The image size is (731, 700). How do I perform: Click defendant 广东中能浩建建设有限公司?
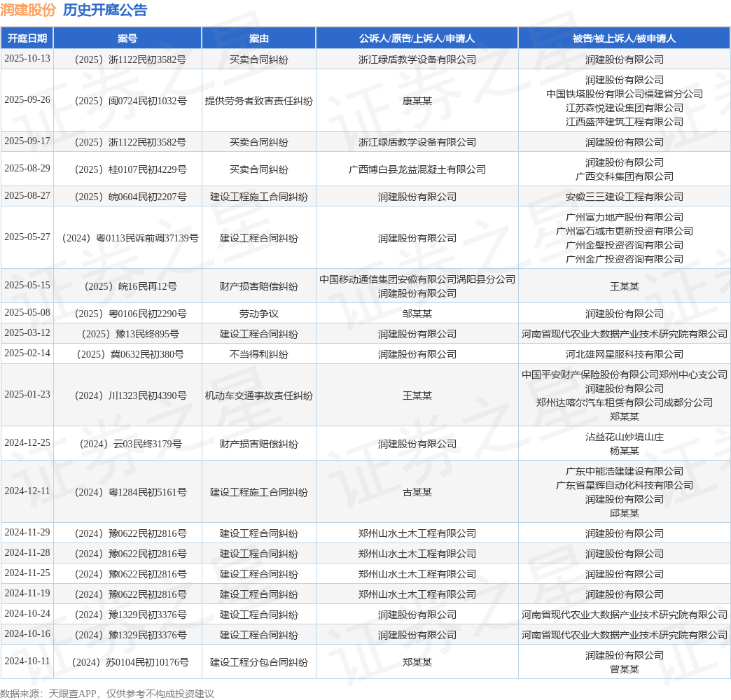pos(625,471)
